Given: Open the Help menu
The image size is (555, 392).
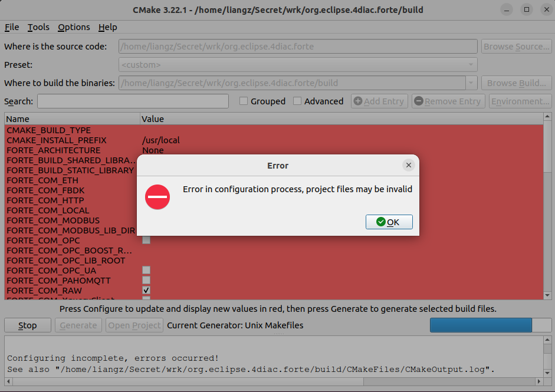Looking at the screenshot, I should pos(107,27).
